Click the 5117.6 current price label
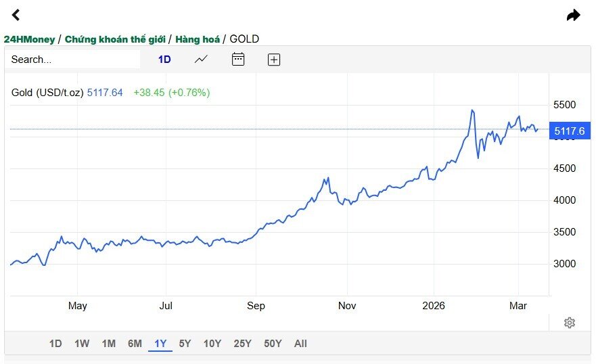This screenshot has width=596, height=364. [570, 131]
